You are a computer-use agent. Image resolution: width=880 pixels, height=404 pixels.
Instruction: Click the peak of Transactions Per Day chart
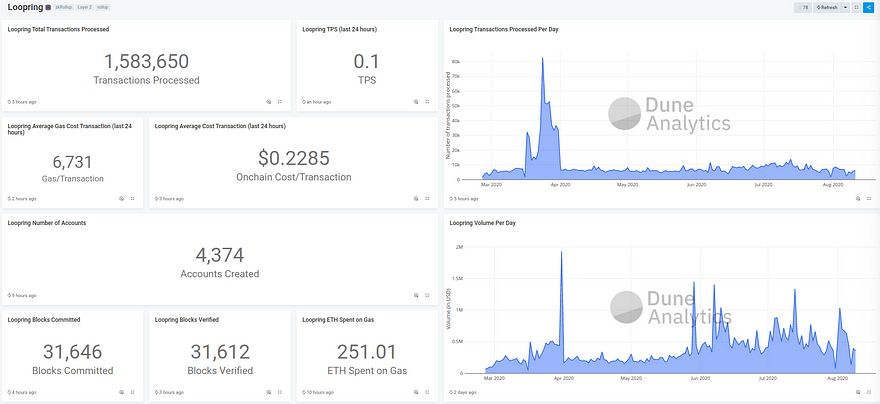(542, 58)
